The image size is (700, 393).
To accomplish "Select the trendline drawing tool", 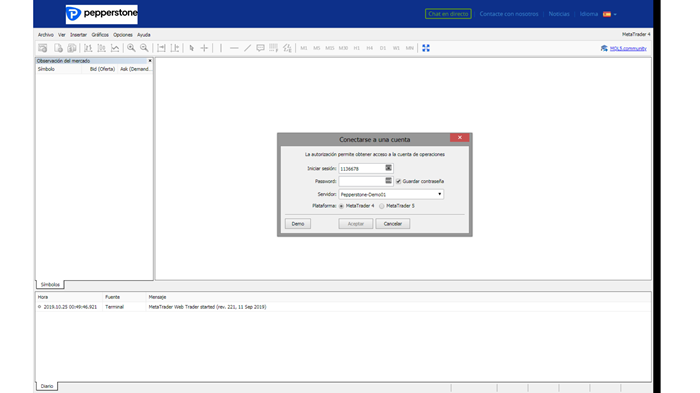I will 247,48.
